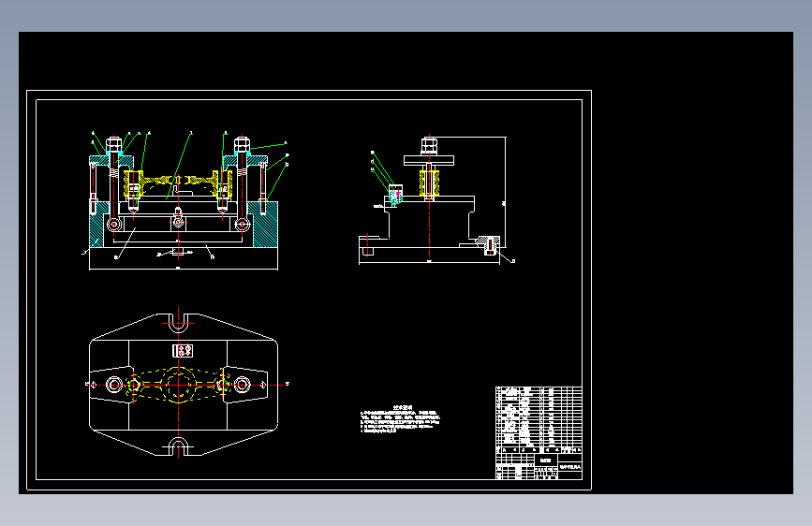Select the drawing title block at bottom-right
The image size is (812, 526).
click(539, 466)
